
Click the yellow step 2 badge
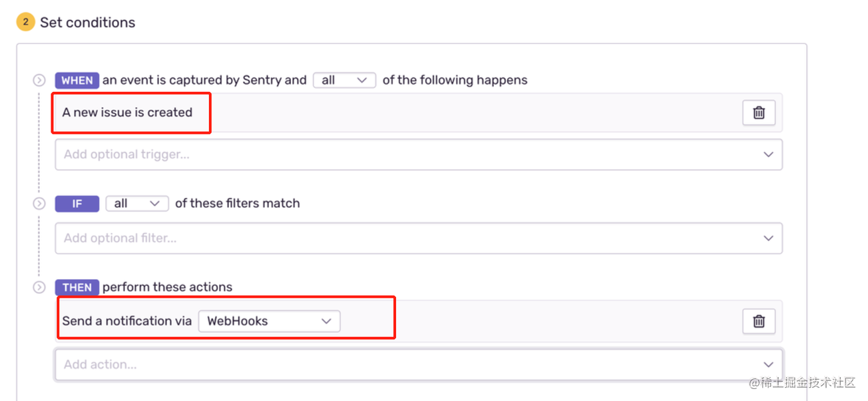coord(25,22)
